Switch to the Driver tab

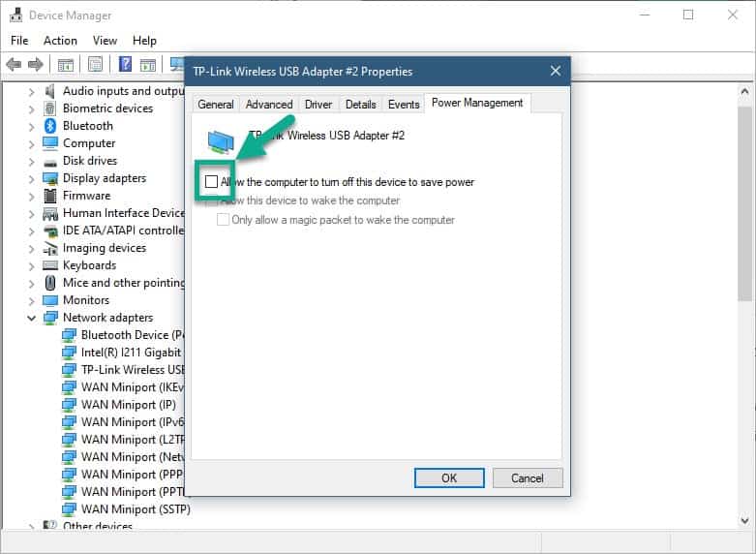coord(318,105)
